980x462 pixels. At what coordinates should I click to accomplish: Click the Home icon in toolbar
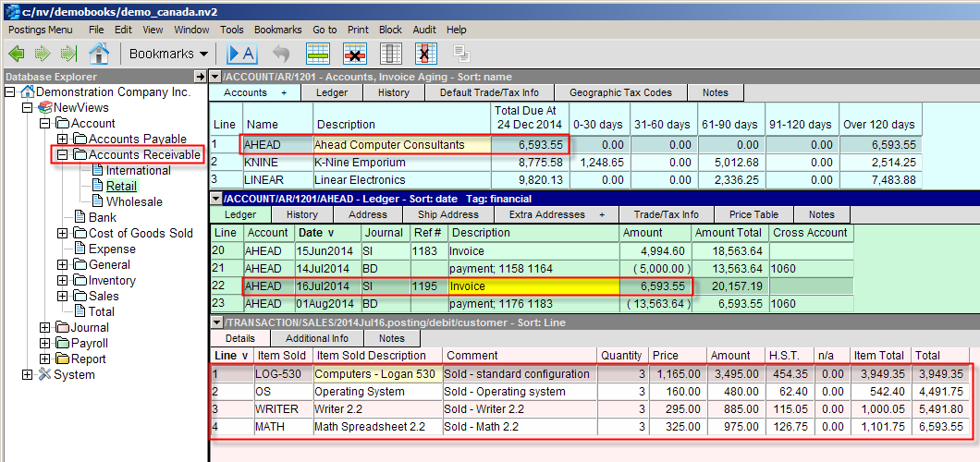click(x=99, y=54)
